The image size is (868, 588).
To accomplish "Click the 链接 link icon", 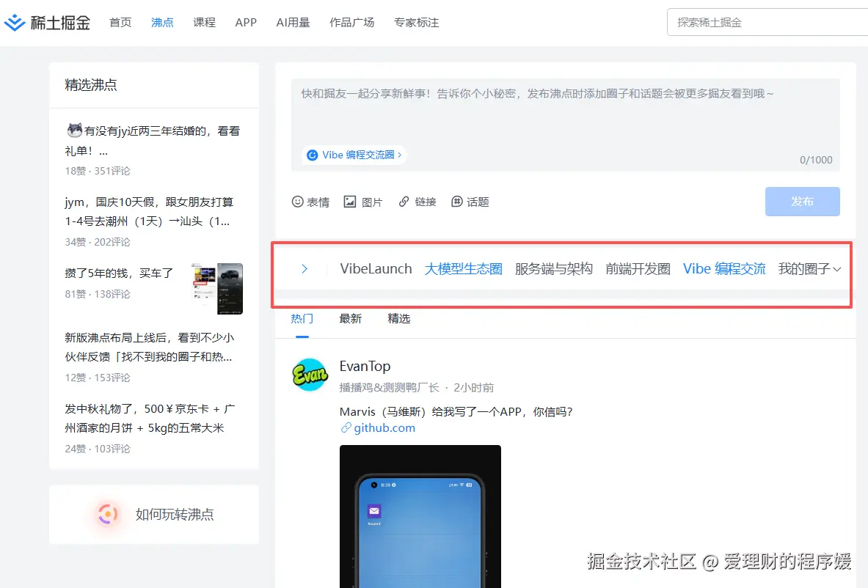I will click(404, 202).
